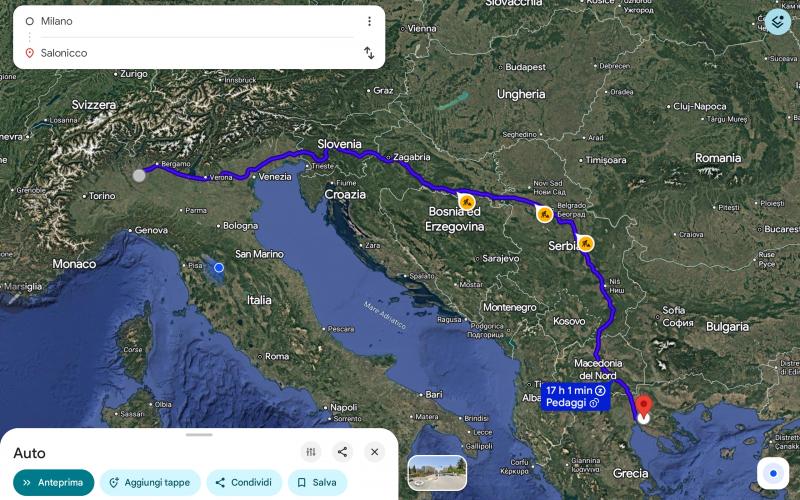Click the Zurigo city label
This screenshot has height=500, width=800.
(134, 74)
